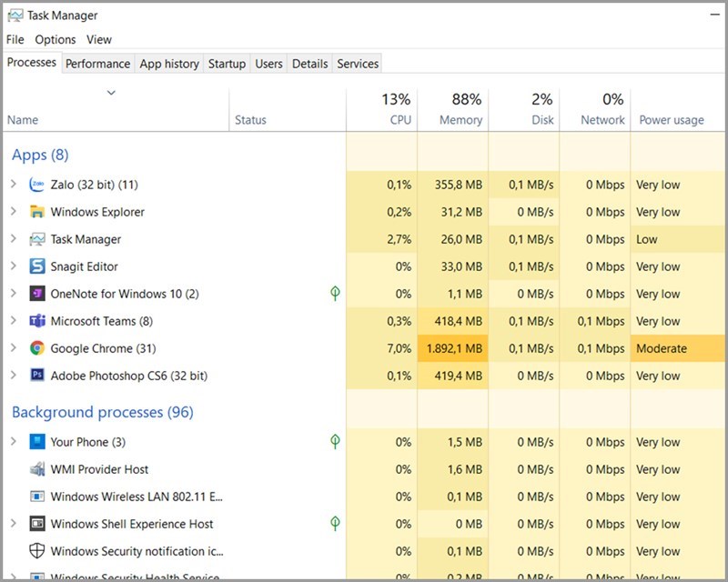Image resolution: width=728 pixels, height=582 pixels.
Task: Switch to the Performance tab
Action: pos(97,64)
